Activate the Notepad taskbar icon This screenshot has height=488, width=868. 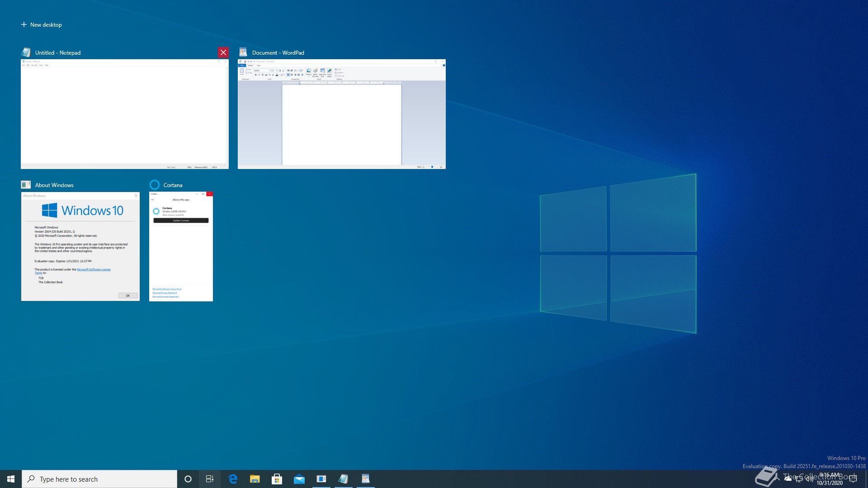click(344, 479)
